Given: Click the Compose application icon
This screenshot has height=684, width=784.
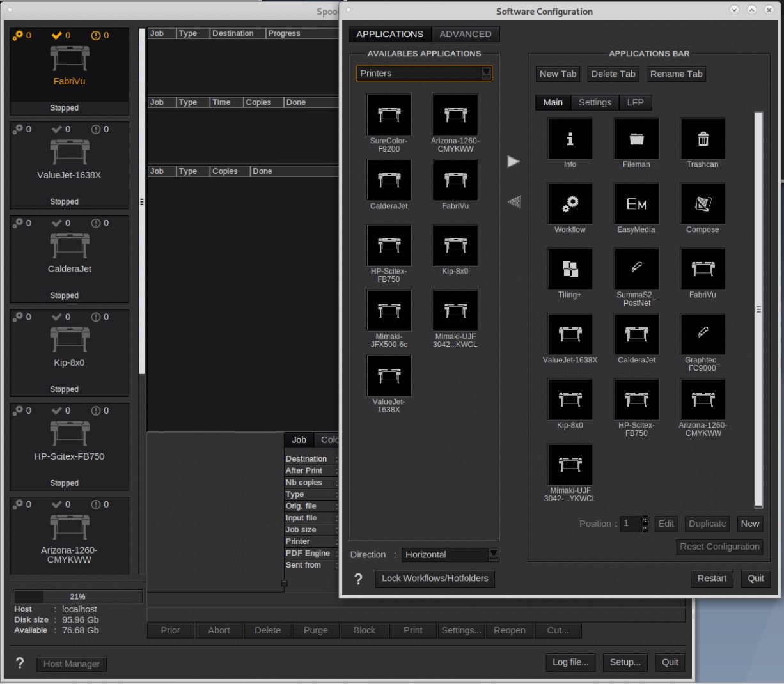Looking at the screenshot, I should tap(703, 204).
